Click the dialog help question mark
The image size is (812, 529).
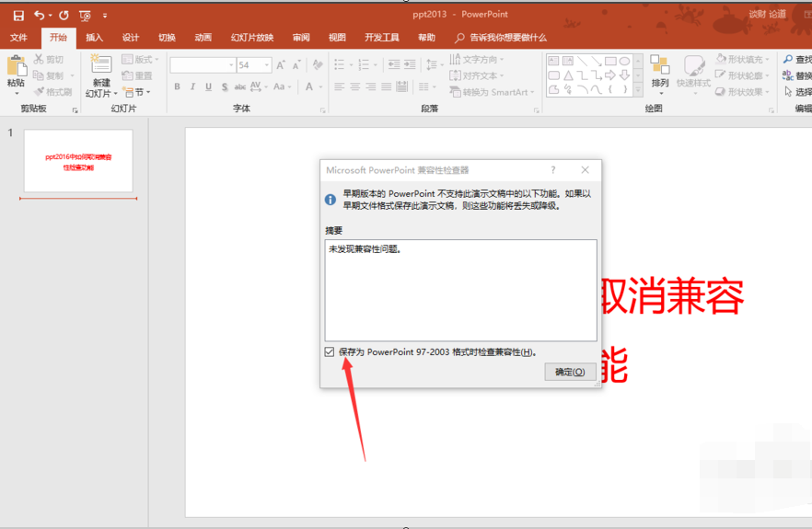coord(553,170)
